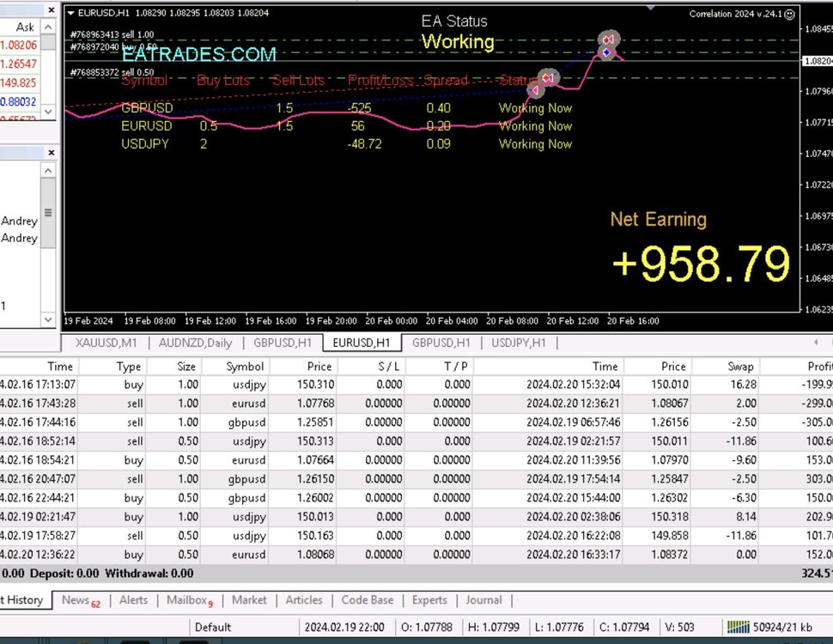Select the gbpusd sell row opened 17:44:16
The image size is (833, 644).
point(416,422)
